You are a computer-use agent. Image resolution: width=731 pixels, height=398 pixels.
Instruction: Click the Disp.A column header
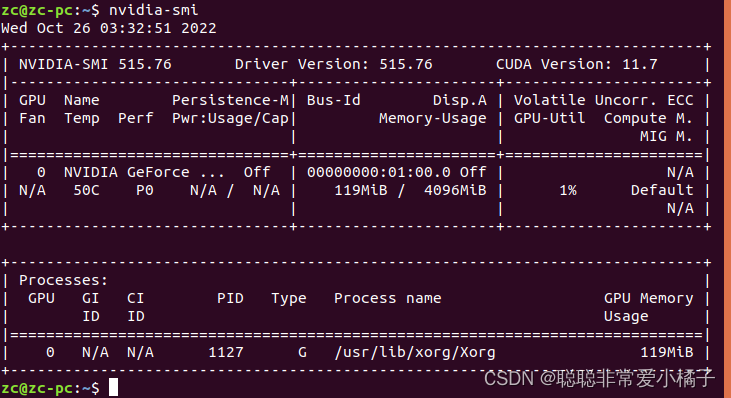click(x=460, y=100)
